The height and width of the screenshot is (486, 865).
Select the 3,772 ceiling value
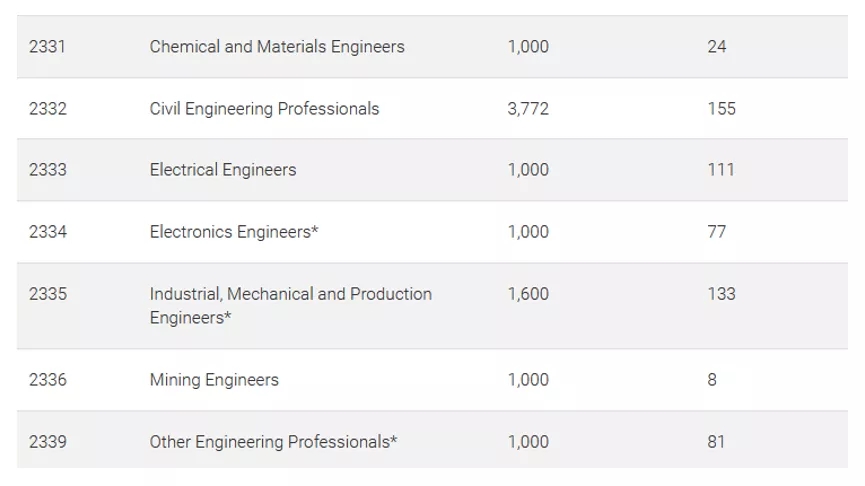click(528, 109)
